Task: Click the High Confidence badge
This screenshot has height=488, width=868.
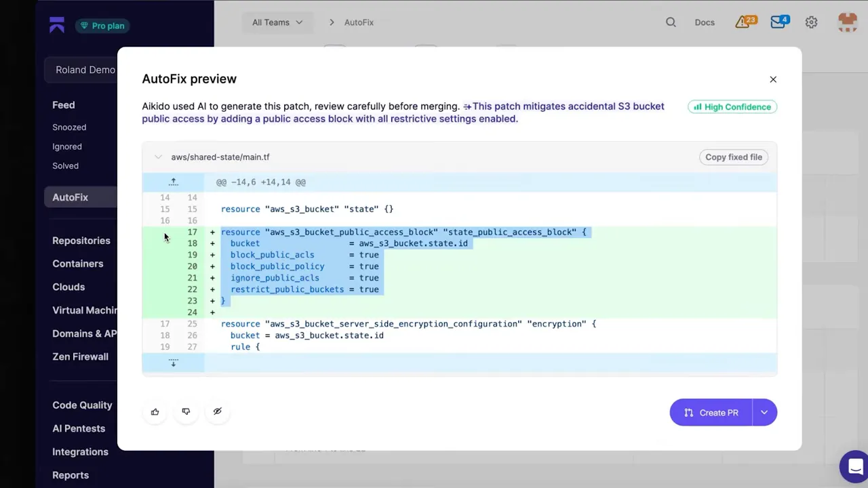Action: point(732,106)
